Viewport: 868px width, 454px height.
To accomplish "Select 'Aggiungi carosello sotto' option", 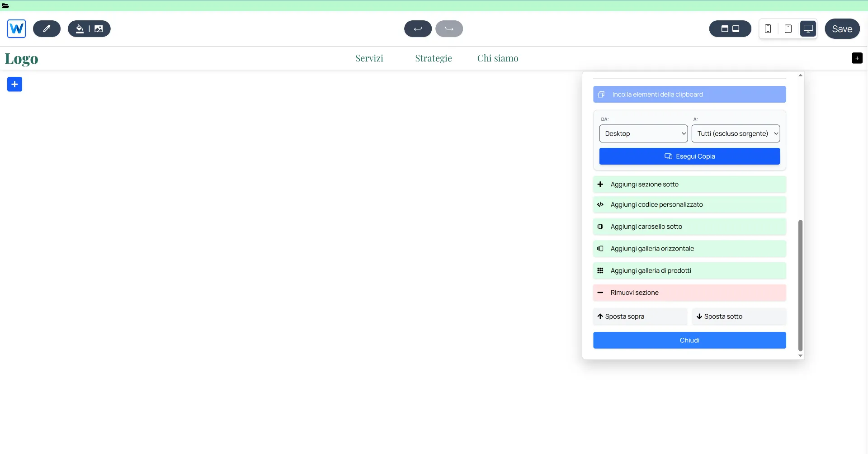I will 689,227.
